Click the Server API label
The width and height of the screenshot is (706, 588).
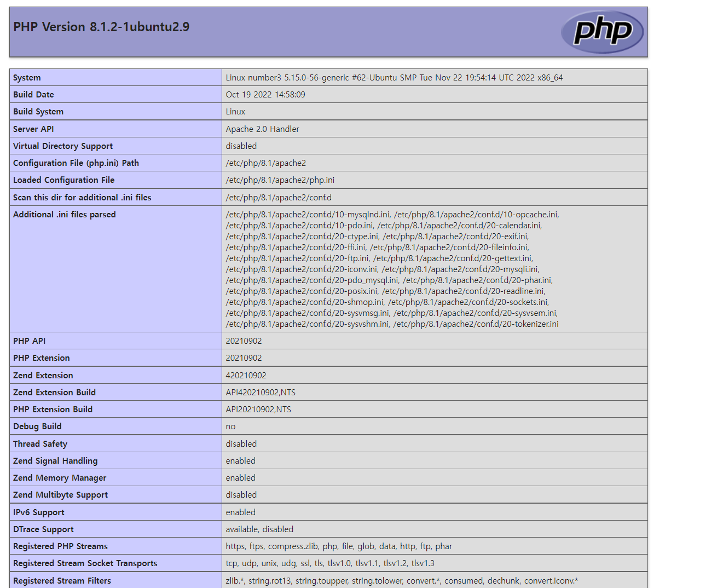pyautogui.click(x=33, y=129)
